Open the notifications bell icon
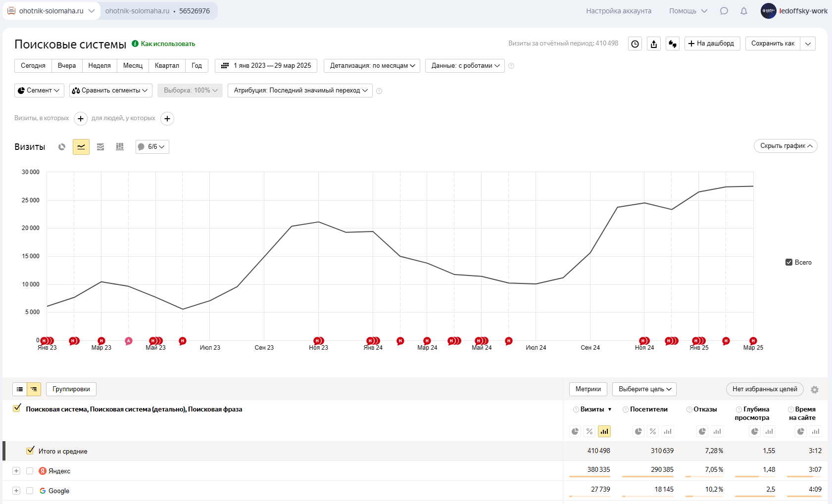 tap(744, 11)
